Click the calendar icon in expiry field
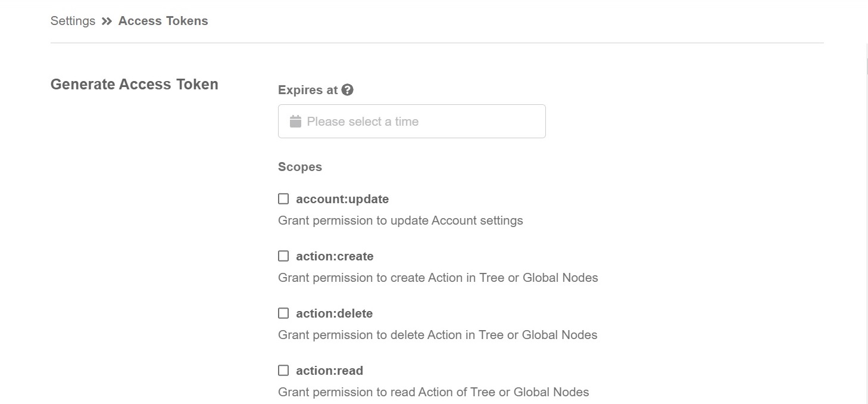Viewport: 868px width, 404px height. (295, 122)
